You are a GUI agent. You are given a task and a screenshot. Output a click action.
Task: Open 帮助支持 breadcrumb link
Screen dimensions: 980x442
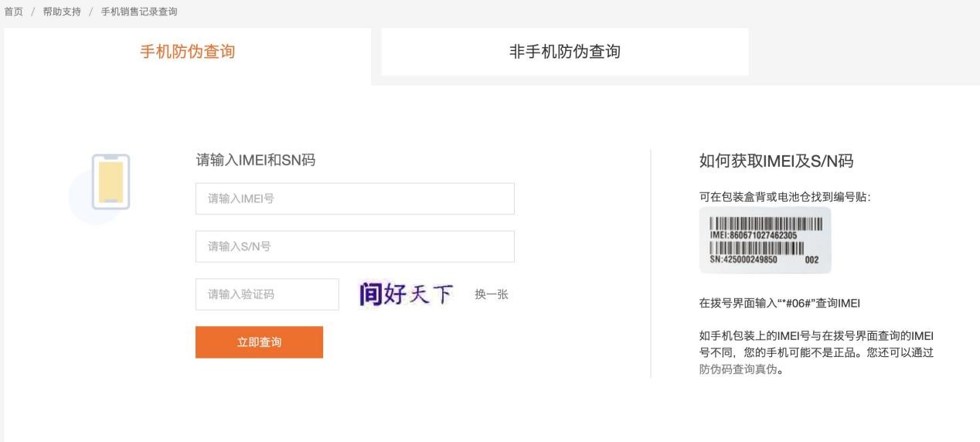pos(62,12)
